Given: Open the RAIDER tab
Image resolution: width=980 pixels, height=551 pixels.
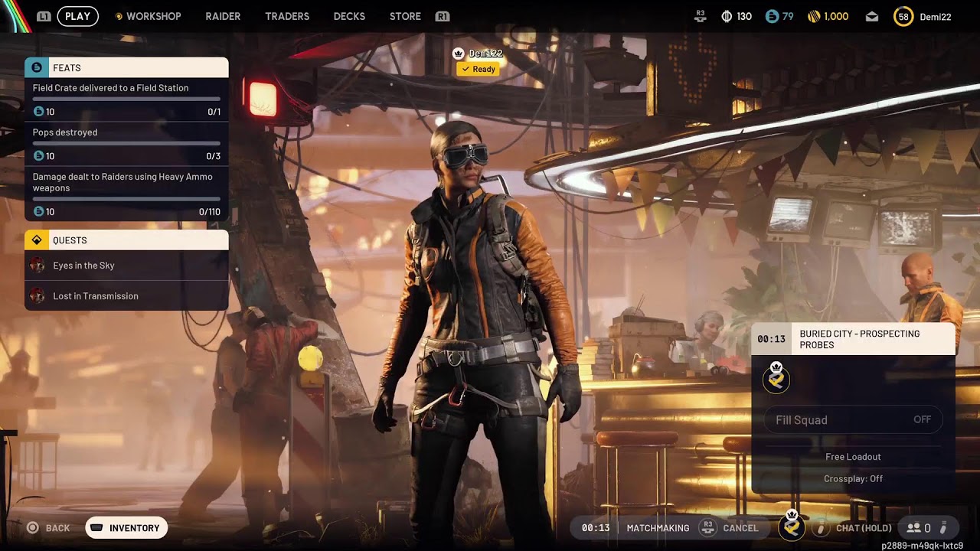Looking at the screenshot, I should pos(223,16).
